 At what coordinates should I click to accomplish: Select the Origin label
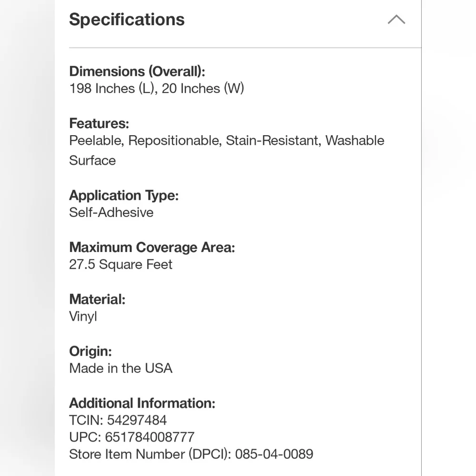90,351
